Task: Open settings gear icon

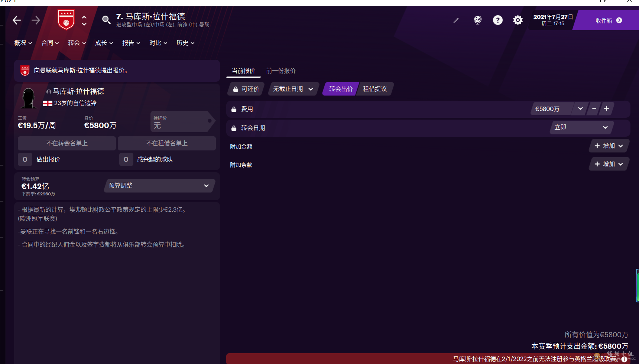Action: click(x=518, y=20)
